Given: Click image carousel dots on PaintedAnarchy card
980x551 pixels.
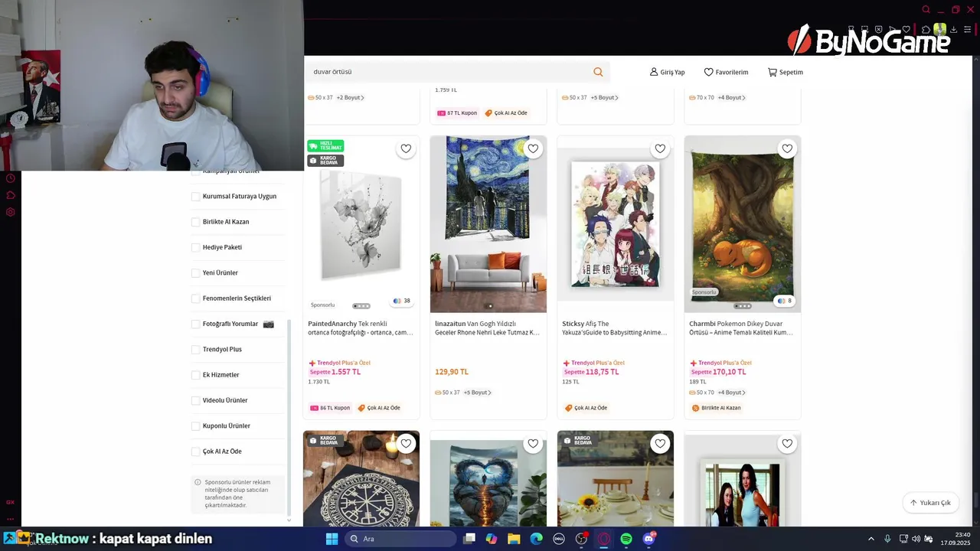Looking at the screenshot, I should tap(361, 306).
